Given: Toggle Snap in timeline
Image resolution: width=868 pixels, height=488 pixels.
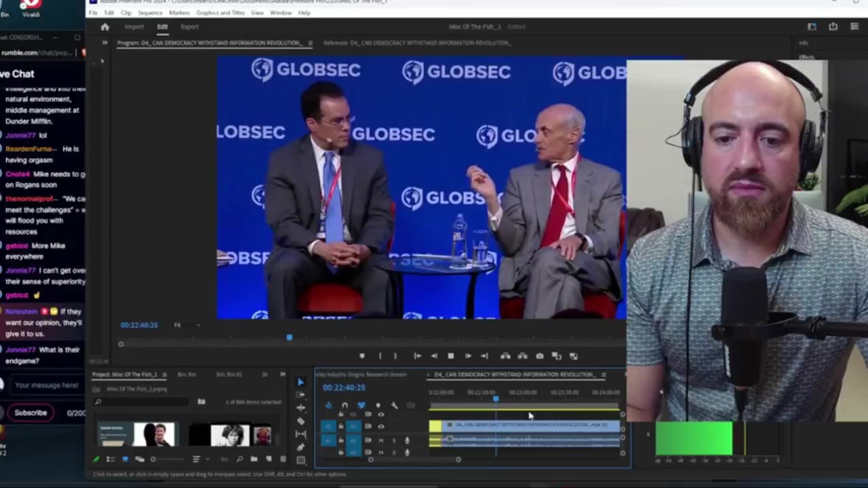Looking at the screenshot, I should coord(344,406).
